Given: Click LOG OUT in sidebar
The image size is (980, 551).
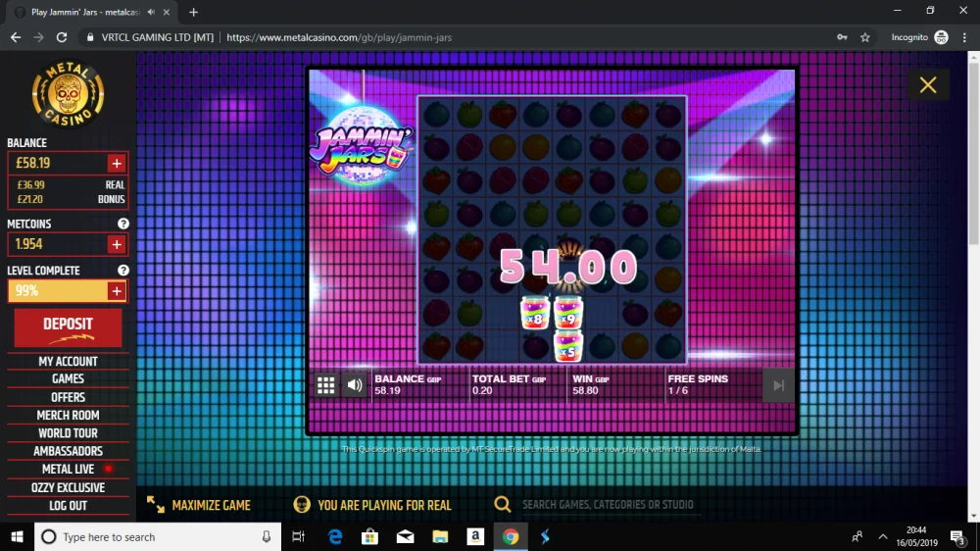Looking at the screenshot, I should coord(69,505).
